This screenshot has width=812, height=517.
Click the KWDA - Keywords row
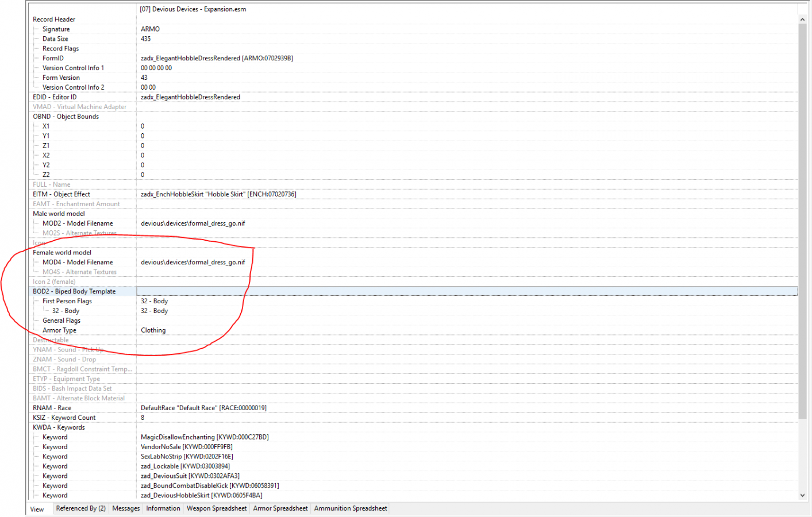(59, 427)
